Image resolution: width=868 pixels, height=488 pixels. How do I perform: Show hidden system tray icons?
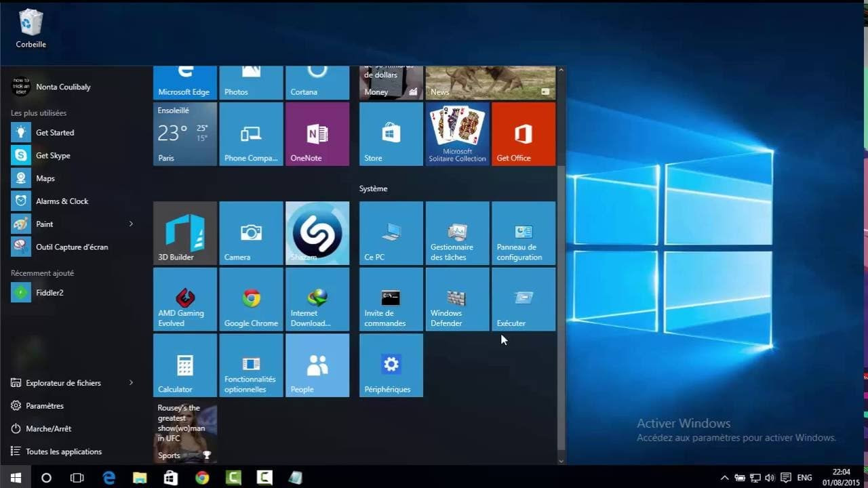coord(724,478)
